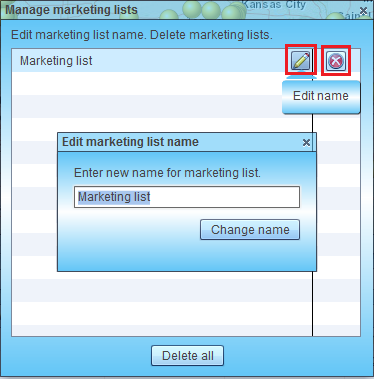Click the 'Edit marketing list name. Delete marketing lists.' description
Viewport: 374px width, 379px height.
(x=142, y=35)
